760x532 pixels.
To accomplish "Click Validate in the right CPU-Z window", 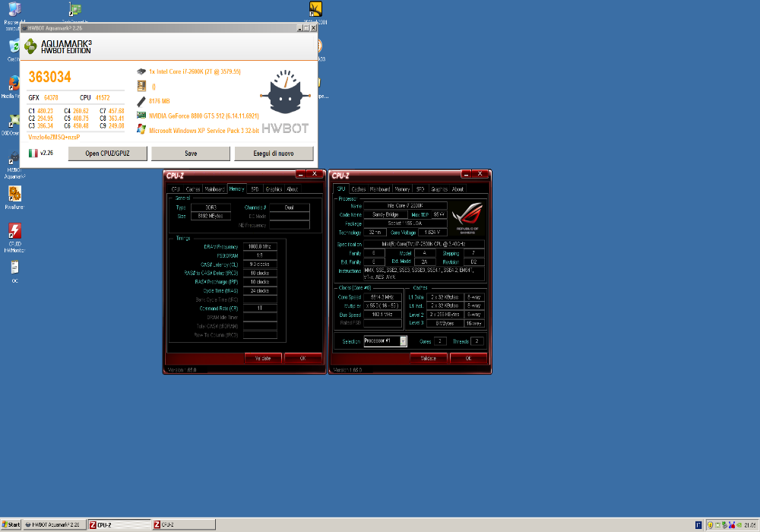I will 429,358.
